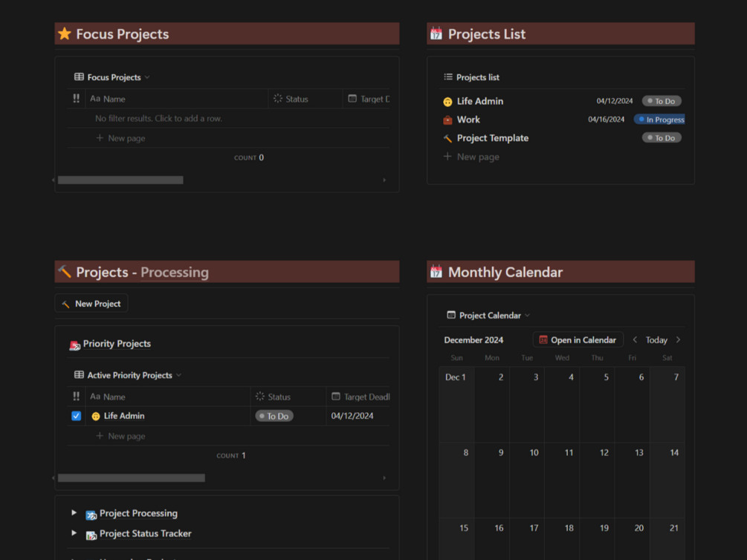The height and width of the screenshot is (560, 747).
Task: Uncheck the Life Admin priority checkbox
Action: (76, 416)
